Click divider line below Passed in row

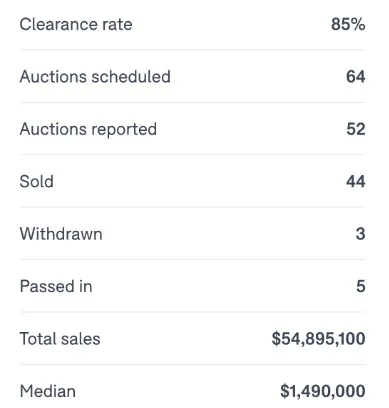point(192,312)
